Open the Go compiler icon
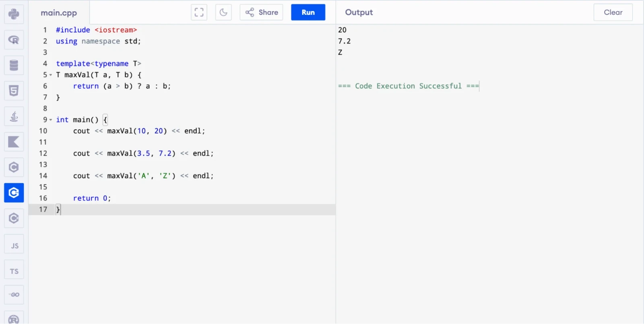644x324 pixels. 14,295
